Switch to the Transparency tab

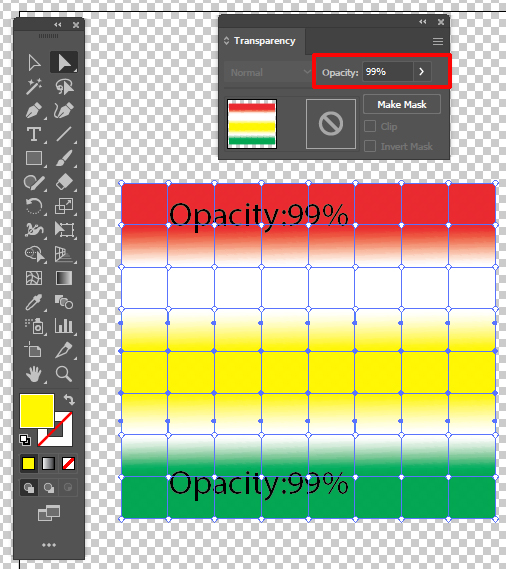click(x=265, y=41)
